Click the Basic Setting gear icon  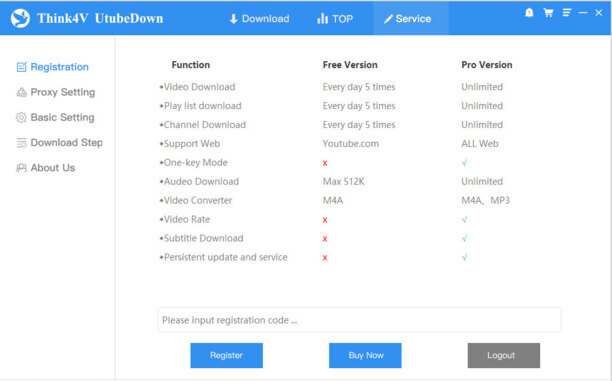point(21,118)
